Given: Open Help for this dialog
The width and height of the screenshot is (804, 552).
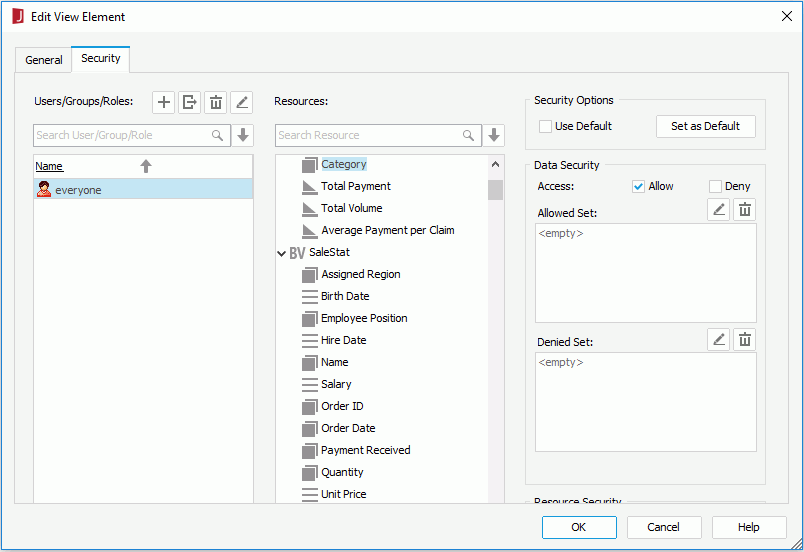Looking at the screenshot, I should 749,527.
